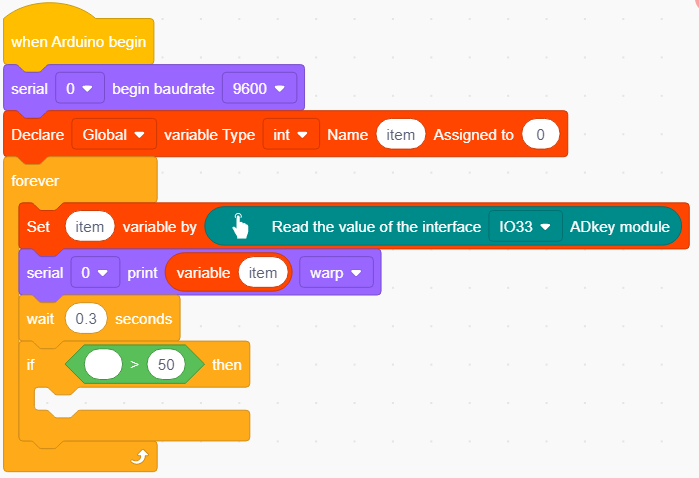Open the serial port 0 dropdown in begin baudrate block

tap(80, 88)
